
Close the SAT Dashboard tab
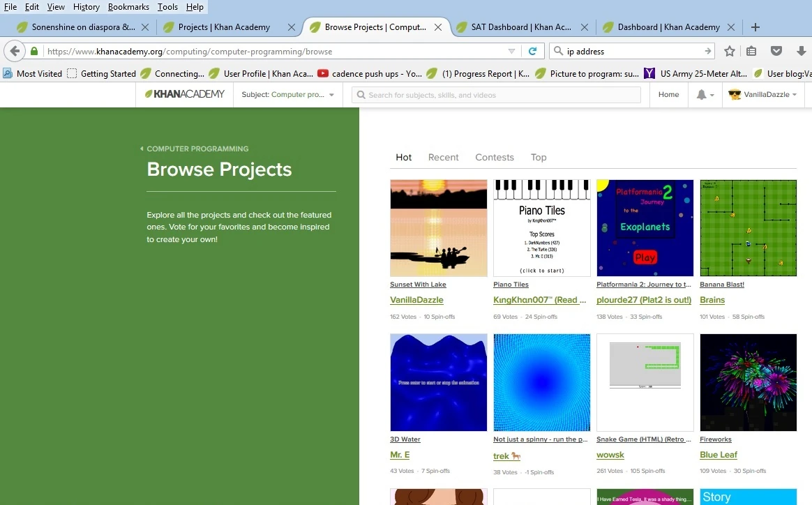point(584,27)
